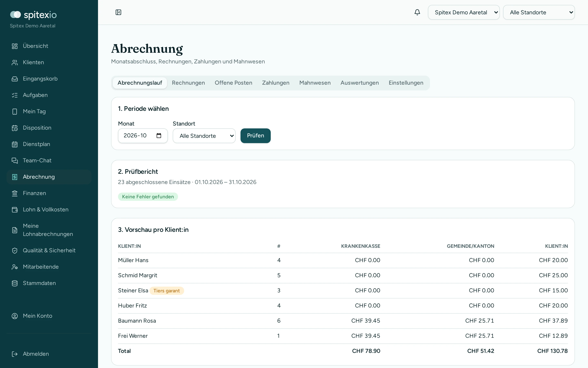Click the Keine Fehler gefunden badge

pyautogui.click(x=148, y=197)
